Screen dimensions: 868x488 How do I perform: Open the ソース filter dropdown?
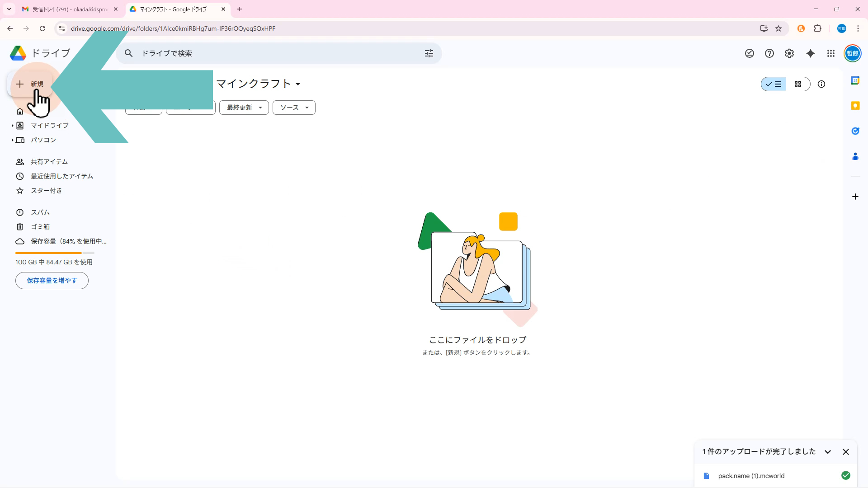click(x=294, y=108)
